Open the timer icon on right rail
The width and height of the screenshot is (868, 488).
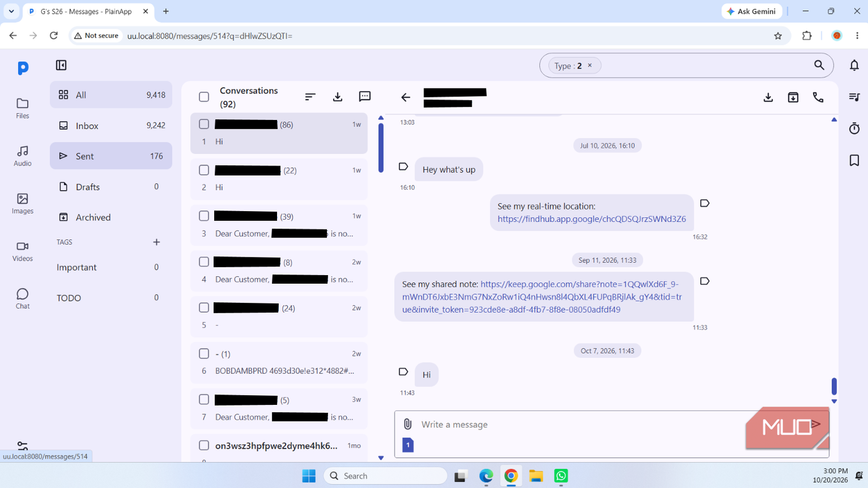click(854, 128)
